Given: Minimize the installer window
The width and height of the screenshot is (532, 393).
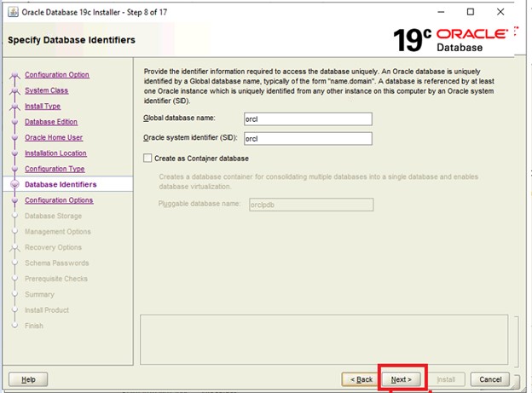Looking at the screenshot, I should tap(433, 13).
